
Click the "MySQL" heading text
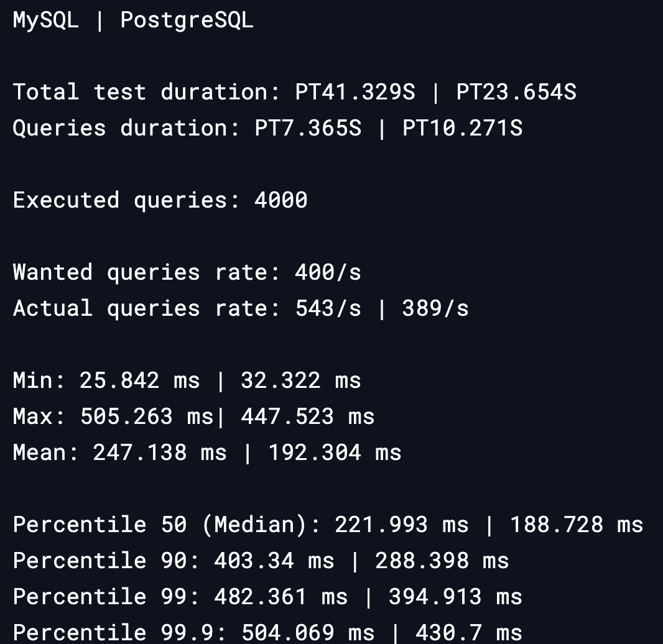pyautogui.click(x=45, y=20)
